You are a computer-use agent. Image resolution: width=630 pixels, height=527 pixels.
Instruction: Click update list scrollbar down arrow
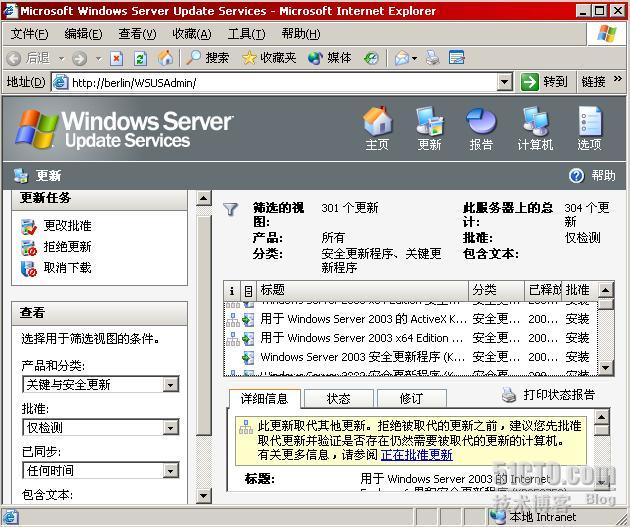click(605, 368)
